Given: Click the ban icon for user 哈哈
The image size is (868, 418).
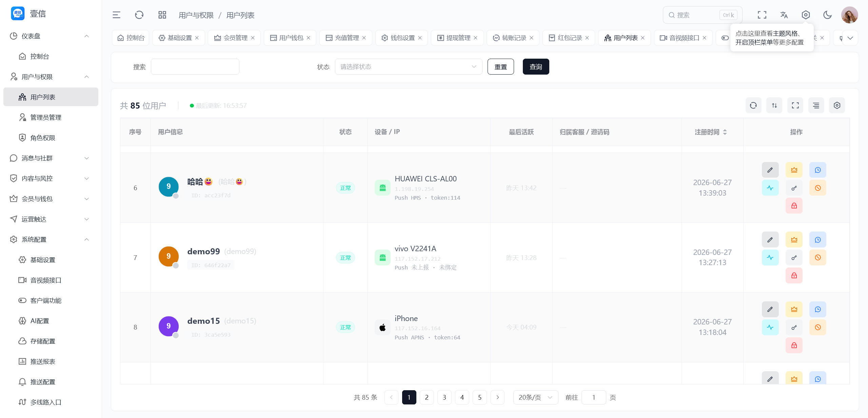Looking at the screenshot, I should click(818, 188).
